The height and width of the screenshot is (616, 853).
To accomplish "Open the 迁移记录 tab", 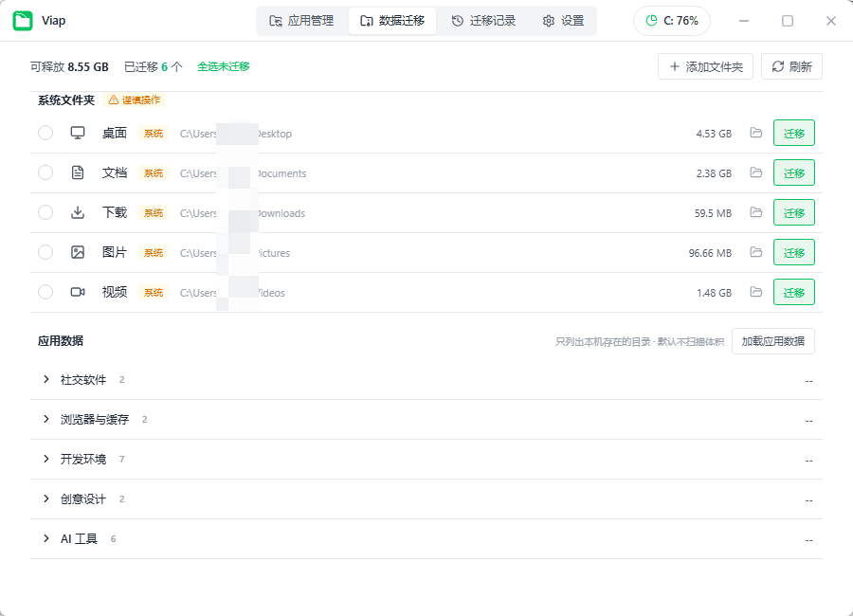I will [483, 21].
